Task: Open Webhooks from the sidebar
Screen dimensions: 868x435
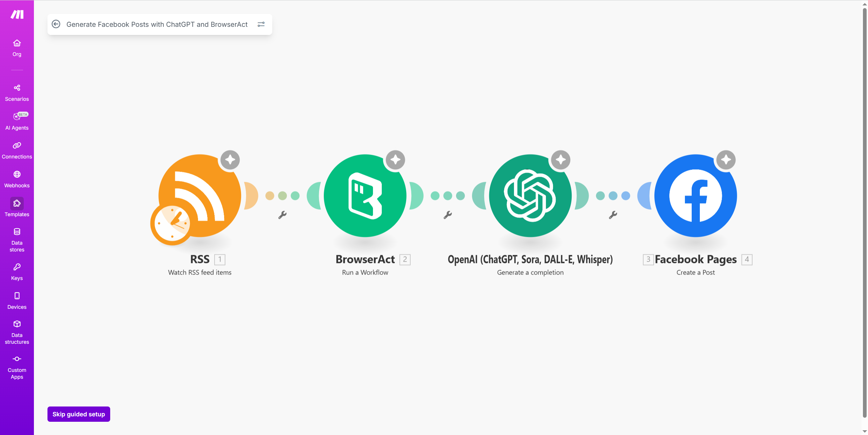Action: (x=17, y=179)
